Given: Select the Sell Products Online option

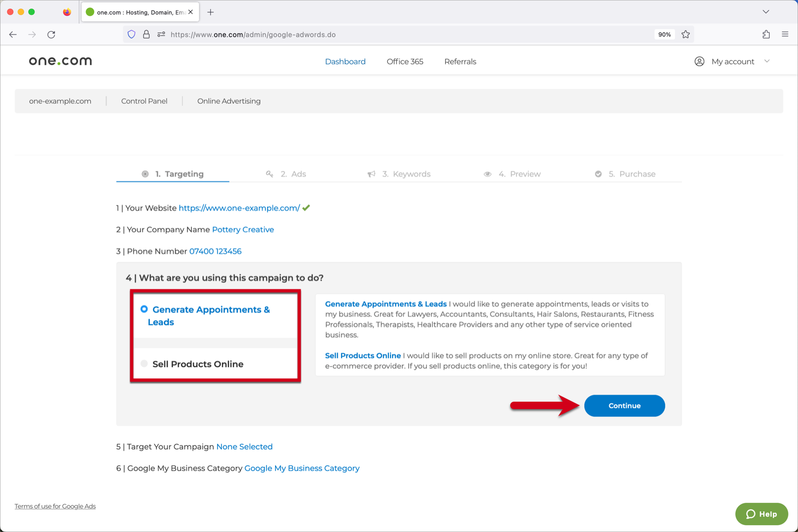Looking at the screenshot, I should pos(144,363).
